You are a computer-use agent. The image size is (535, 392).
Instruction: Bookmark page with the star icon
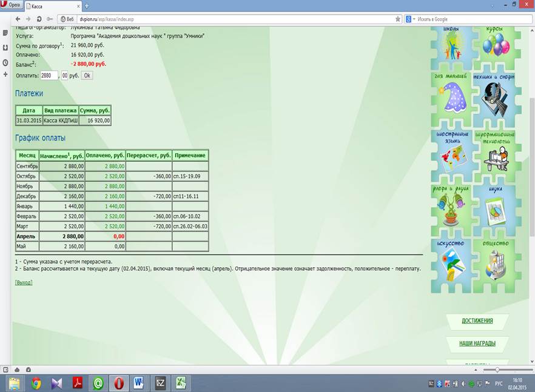pyautogui.click(x=397, y=19)
